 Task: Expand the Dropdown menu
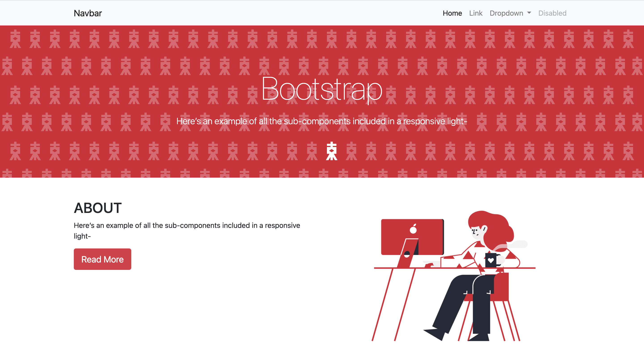(506, 13)
